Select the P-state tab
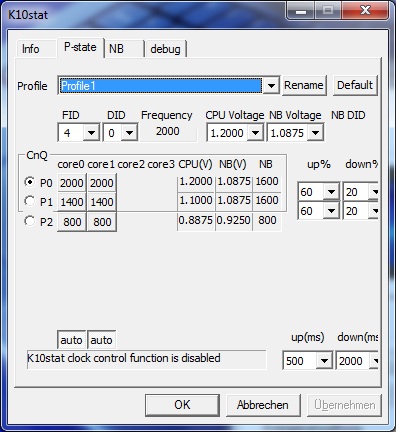The height and width of the screenshot is (432, 396). coord(80,47)
